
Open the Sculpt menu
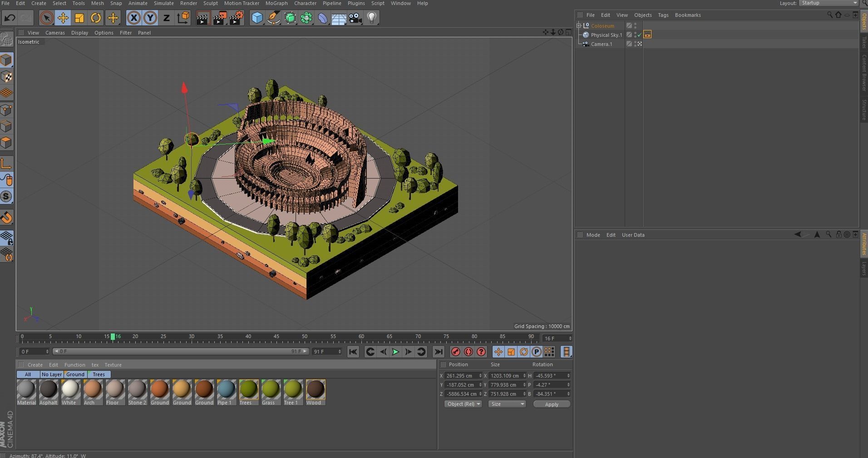210,3
